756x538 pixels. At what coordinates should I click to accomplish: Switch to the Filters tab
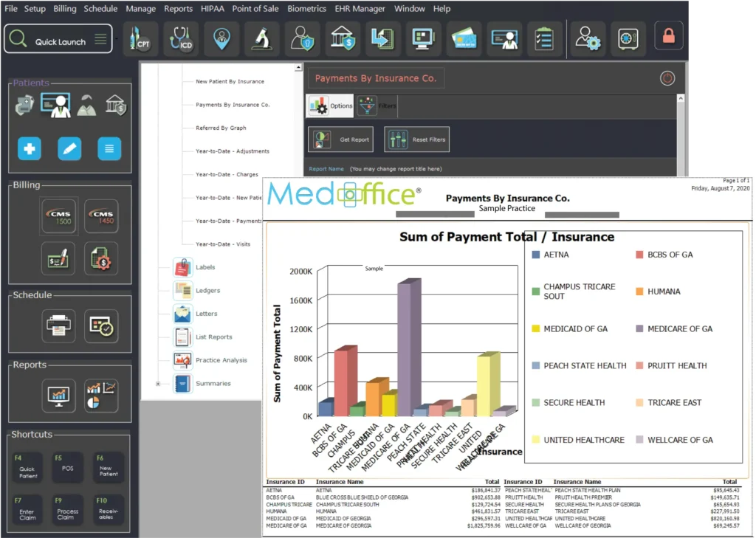click(x=378, y=106)
